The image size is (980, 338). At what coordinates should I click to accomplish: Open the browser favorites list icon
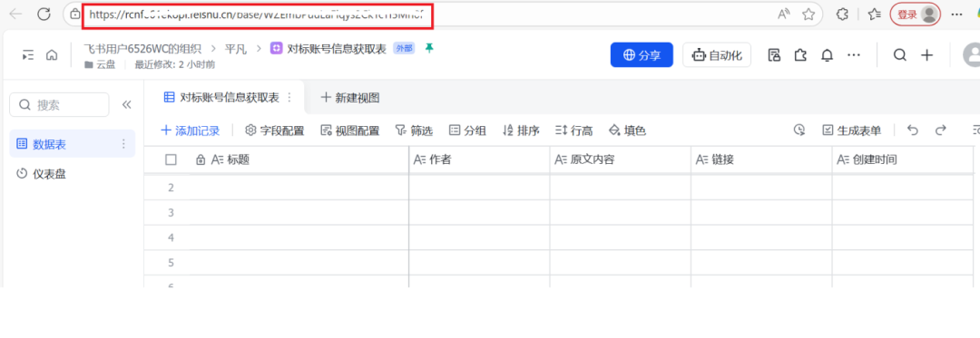[x=875, y=14]
